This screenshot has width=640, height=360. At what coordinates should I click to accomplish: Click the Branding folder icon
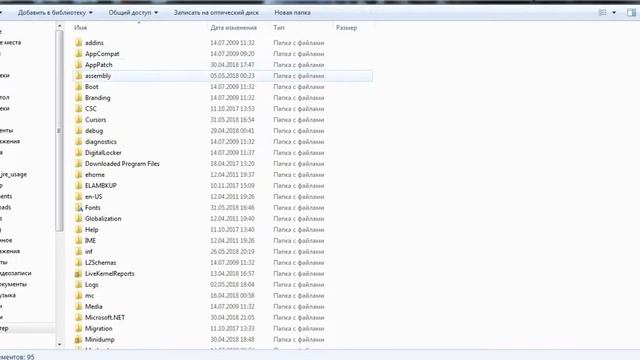[x=78, y=98]
